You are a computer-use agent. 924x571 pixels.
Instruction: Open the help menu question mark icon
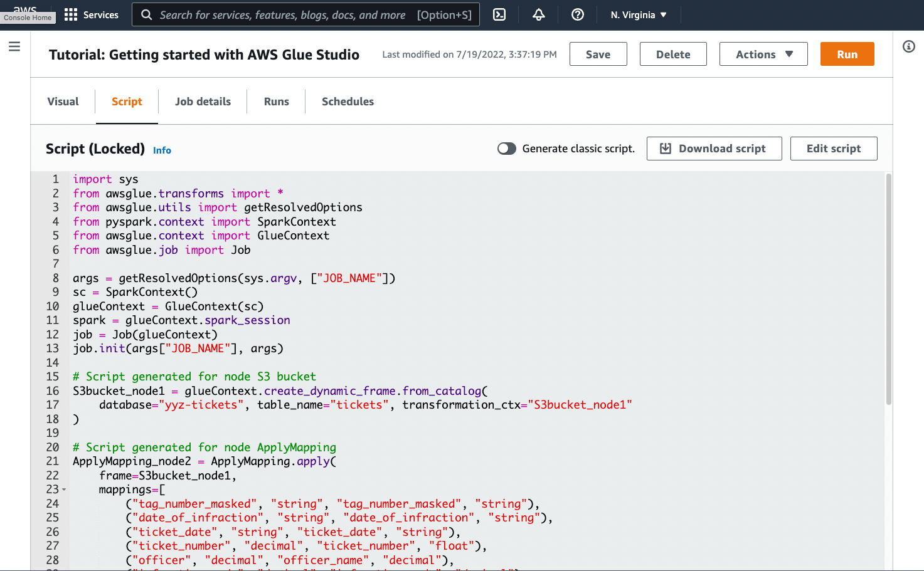pos(577,14)
